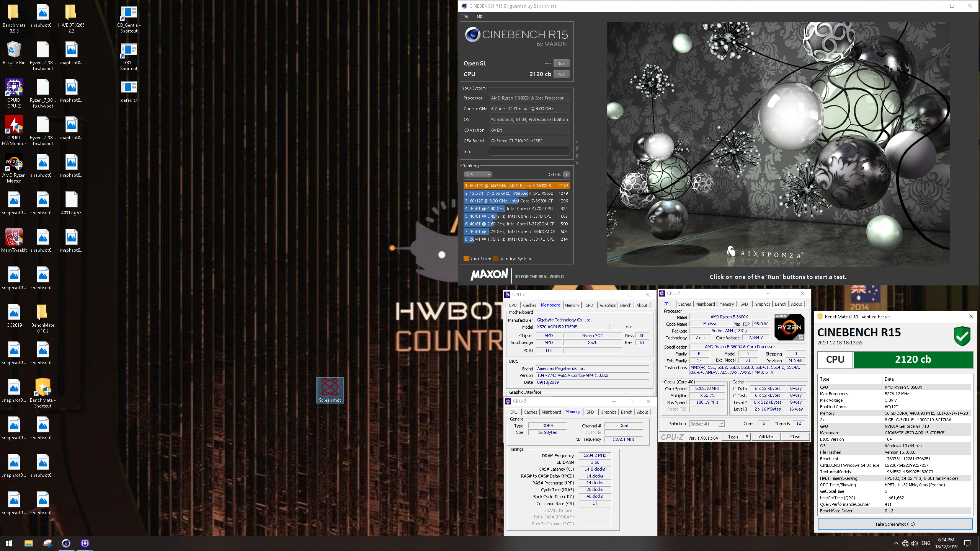Launch CPUID CPU-Z desktop shortcut

point(14,93)
